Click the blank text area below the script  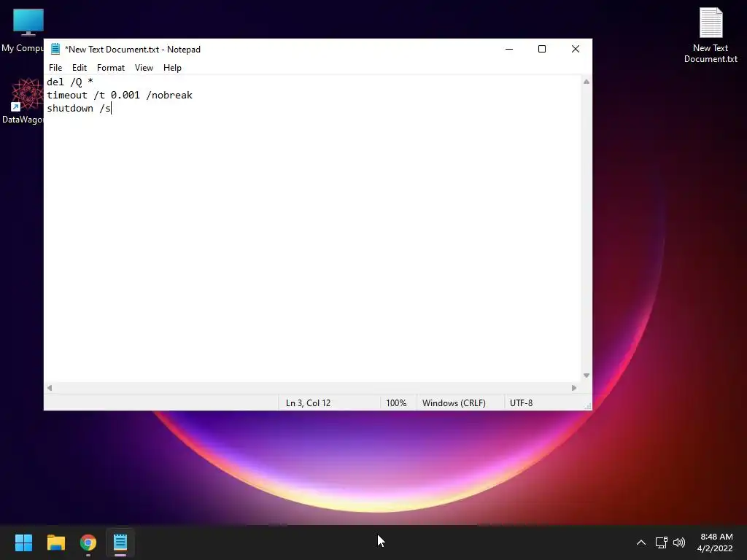(x=312, y=248)
